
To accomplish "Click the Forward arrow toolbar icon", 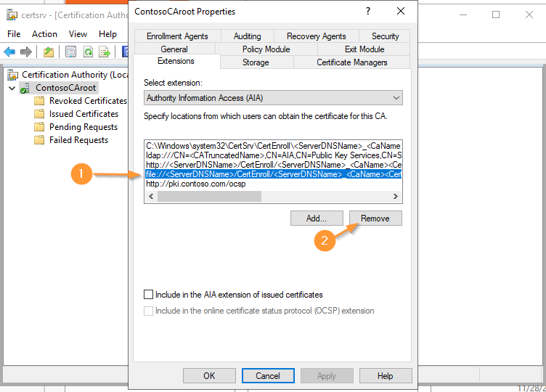I will [x=26, y=52].
